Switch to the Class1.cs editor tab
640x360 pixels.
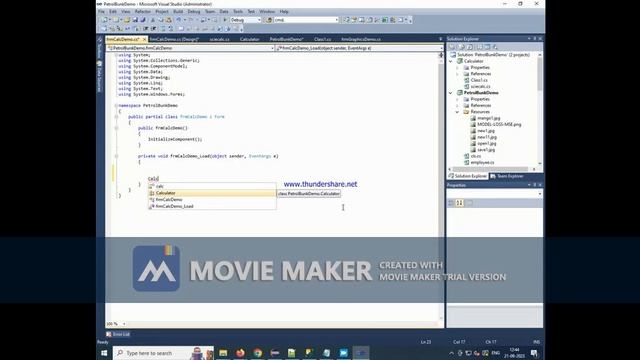322,39
